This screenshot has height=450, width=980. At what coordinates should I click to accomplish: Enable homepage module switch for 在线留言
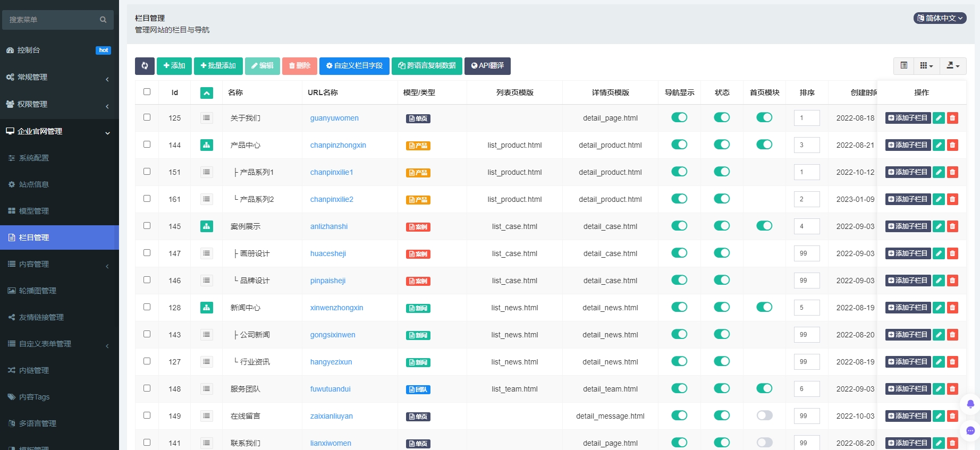coord(764,415)
